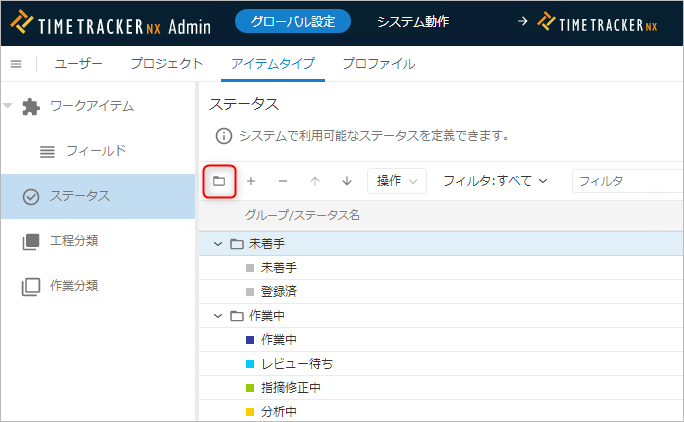684x422 pixels.
Task: Click the システム動作 button
Action: pyautogui.click(x=413, y=21)
